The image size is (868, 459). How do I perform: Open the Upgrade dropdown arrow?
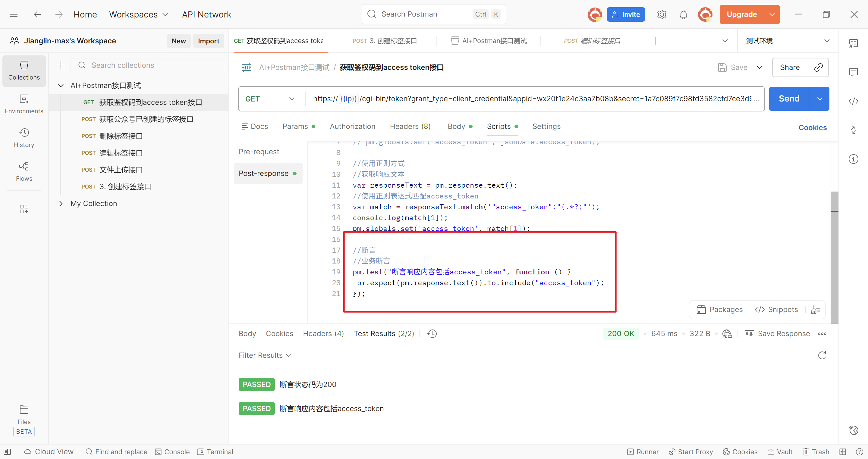pyautogui.click(x=772, y=14)
